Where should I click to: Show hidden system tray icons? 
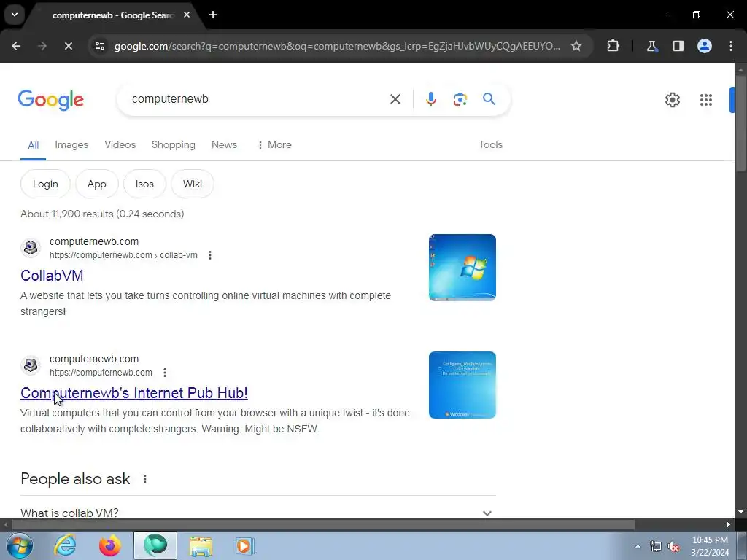pos(638,546)
